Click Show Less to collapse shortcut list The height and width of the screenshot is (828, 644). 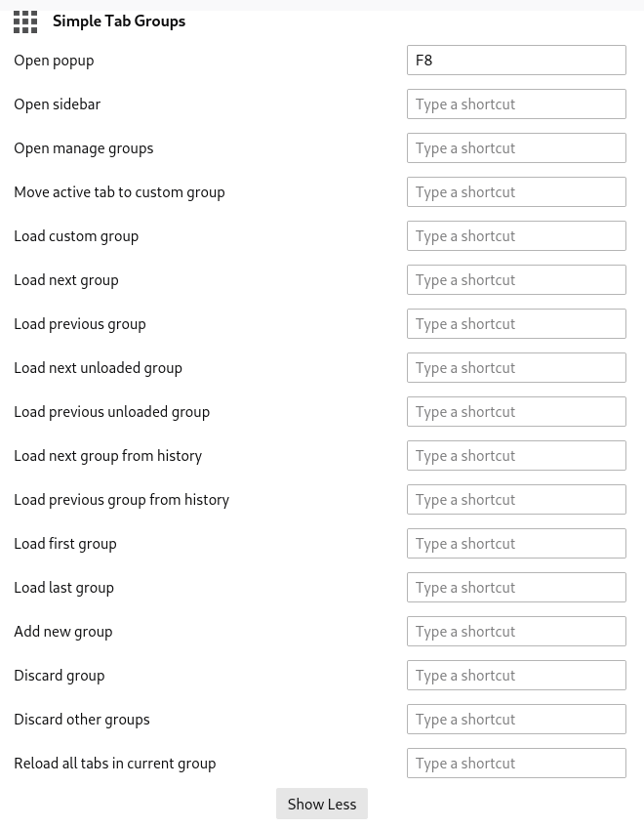(x=321, y=804)
